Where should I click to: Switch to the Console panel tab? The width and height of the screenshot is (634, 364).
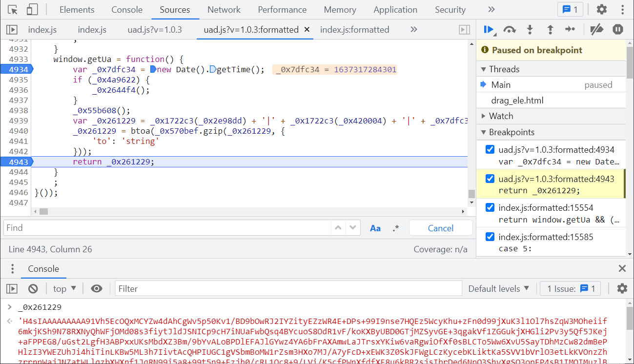[127, 10]
